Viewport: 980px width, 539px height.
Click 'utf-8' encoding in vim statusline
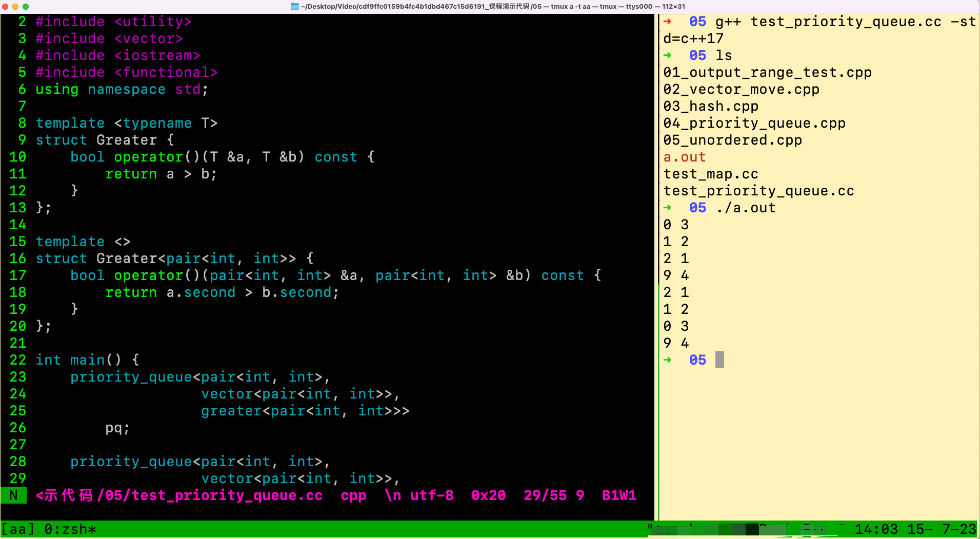[x=432, y=495]
